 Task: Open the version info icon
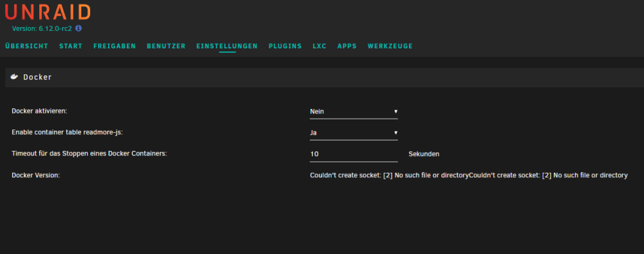coord(79,28)
